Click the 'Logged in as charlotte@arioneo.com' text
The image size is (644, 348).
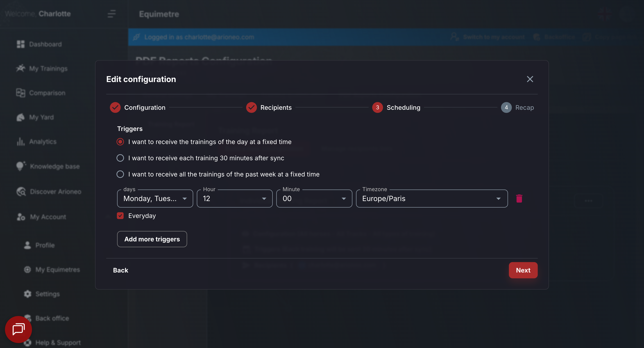tap(199, 37)
